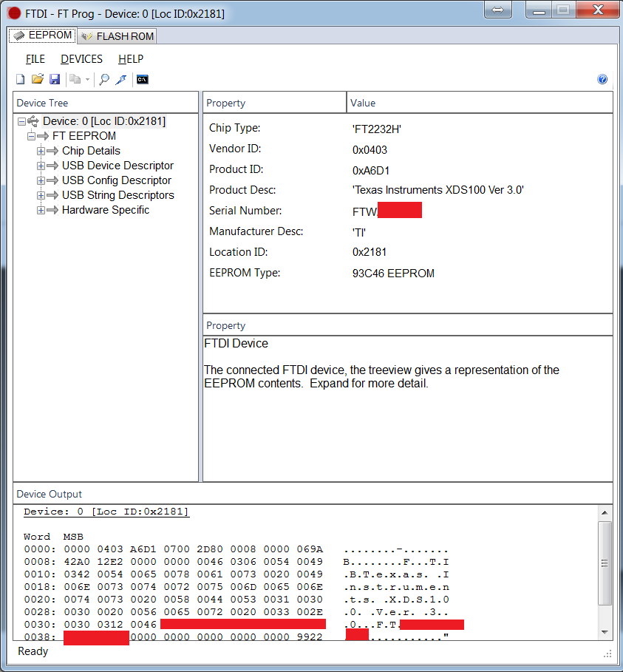
Task: Save template using the floppy disk icon
Action: (x=55, y=79)
